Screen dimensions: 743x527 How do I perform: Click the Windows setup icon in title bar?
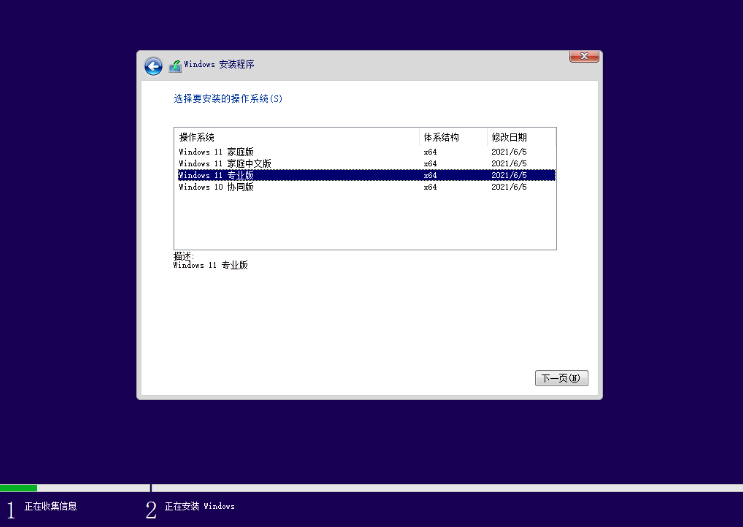click(x=176, y=66)
